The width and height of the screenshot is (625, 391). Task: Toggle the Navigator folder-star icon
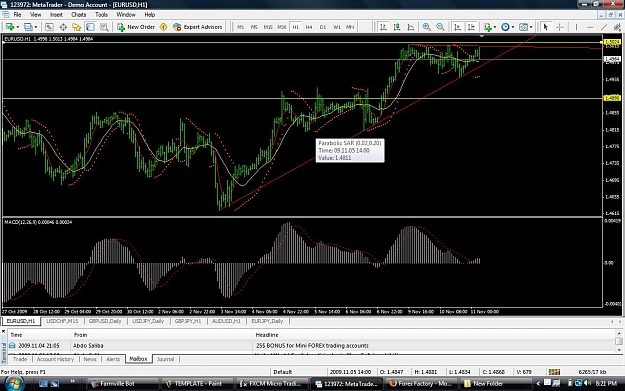(77, 27)
